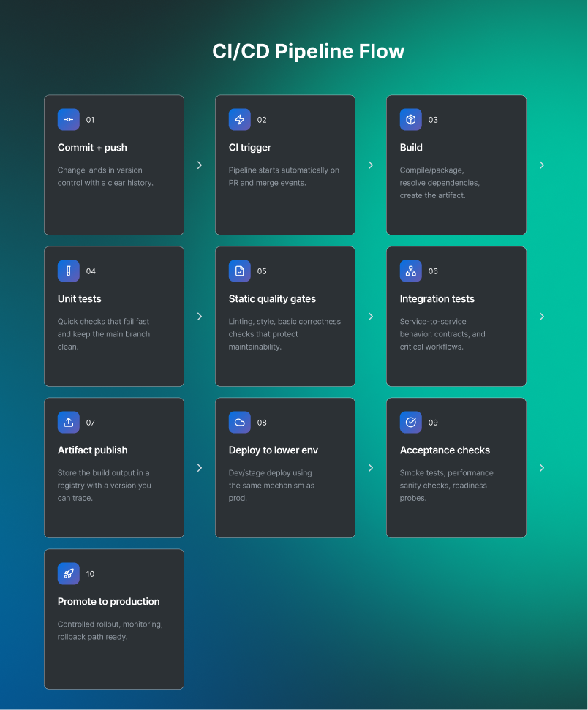Click the chevron arrow after Deploy to lower env

pos(371,468)
